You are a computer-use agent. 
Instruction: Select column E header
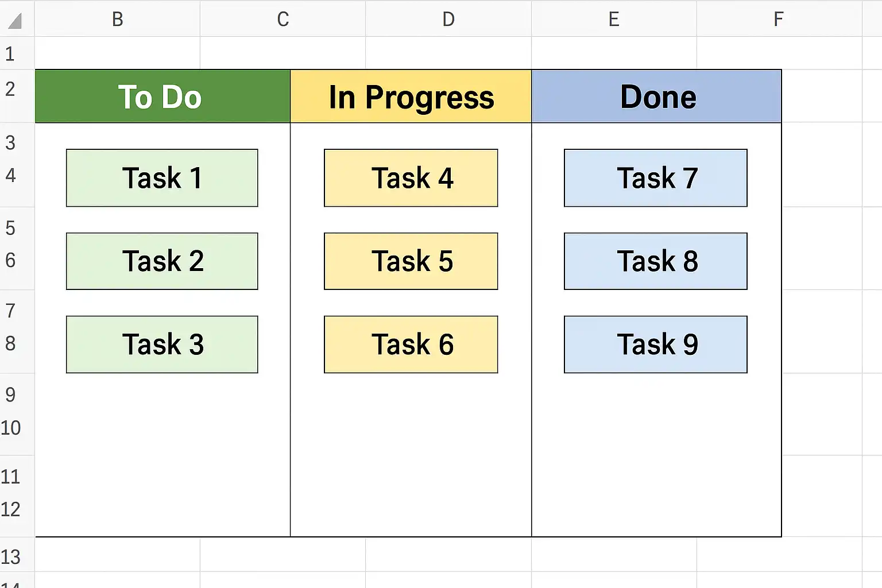614,19
